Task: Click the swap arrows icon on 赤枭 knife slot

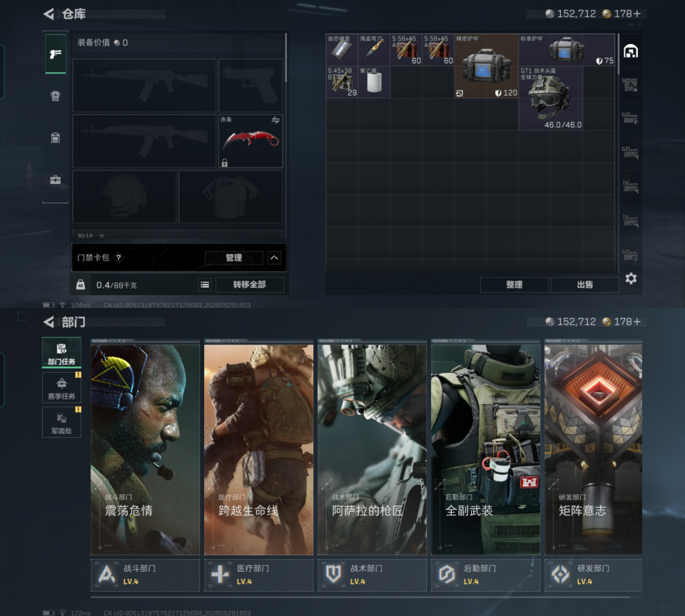Action: pos(275,120)
